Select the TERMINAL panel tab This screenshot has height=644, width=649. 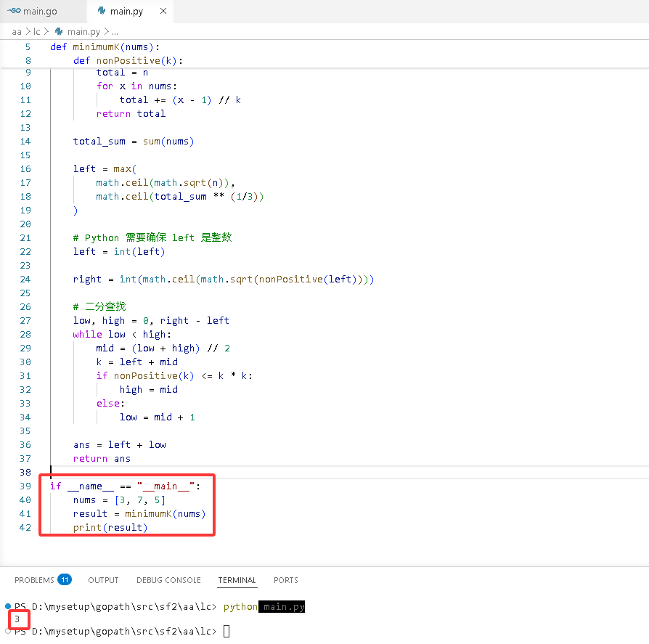click(237, 580)
